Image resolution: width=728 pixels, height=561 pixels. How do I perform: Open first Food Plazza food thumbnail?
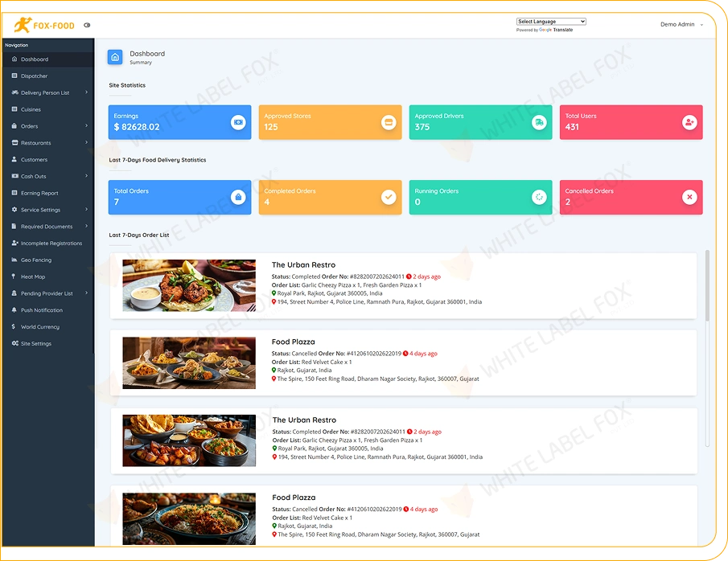189,362
